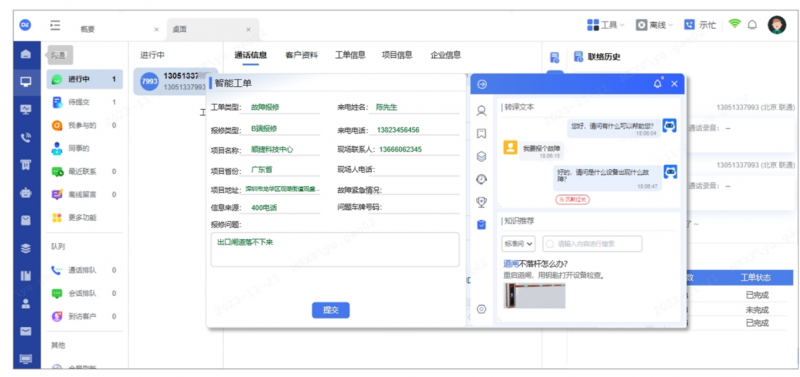Click the 来电电话 field 13823456456
800x377 pixels.
[x=415, y=130]
